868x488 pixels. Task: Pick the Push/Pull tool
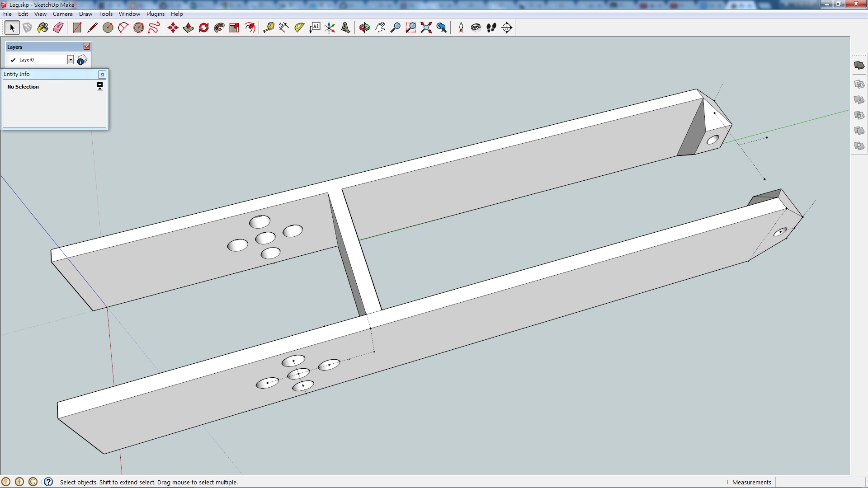[189, 28]
